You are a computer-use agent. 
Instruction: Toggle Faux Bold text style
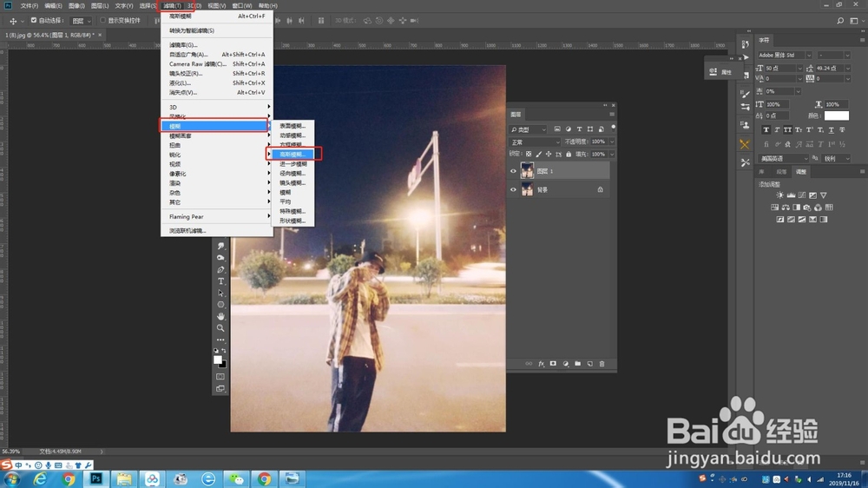[766, 129]
